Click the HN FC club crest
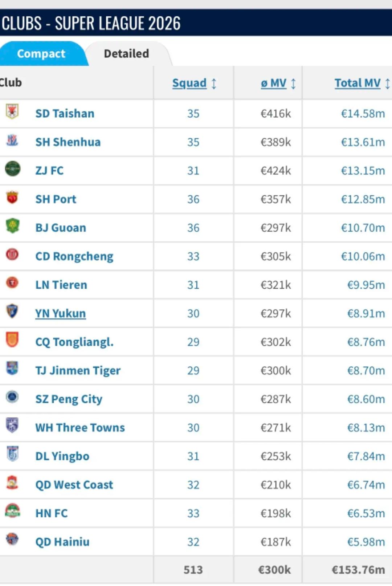Screen dimensions: 392x586 coord(12,511)
